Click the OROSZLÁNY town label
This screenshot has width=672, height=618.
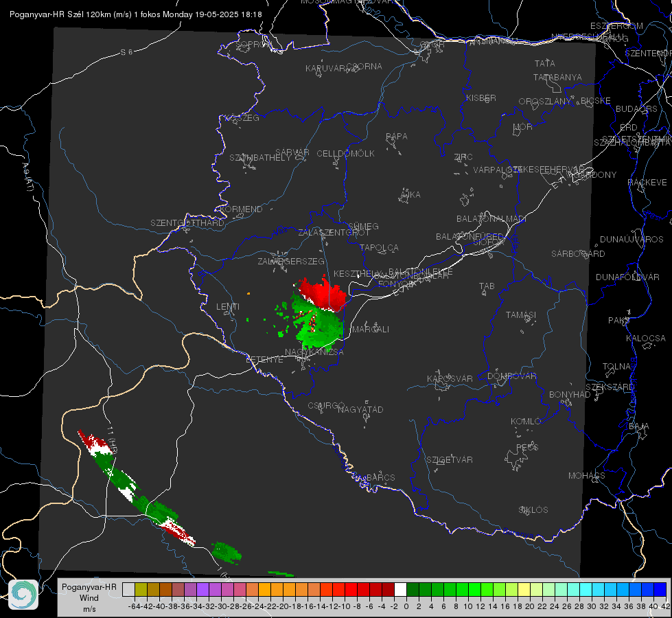tap(545, 102)
